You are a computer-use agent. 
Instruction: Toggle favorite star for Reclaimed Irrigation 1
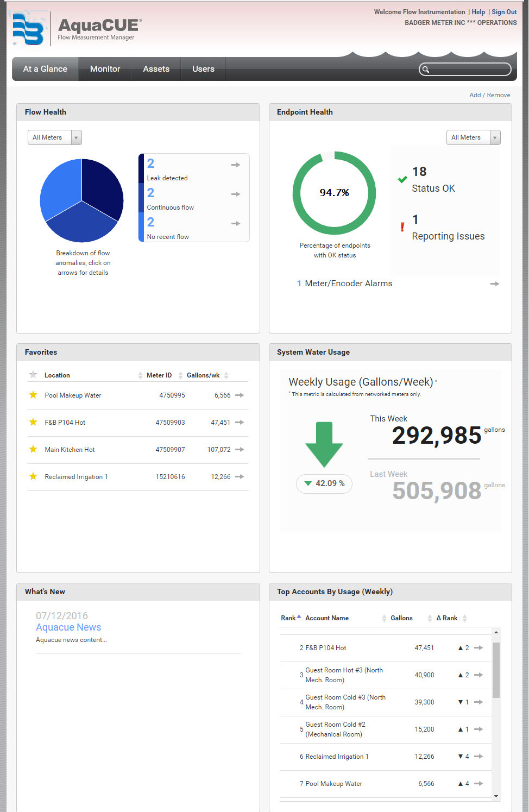(33, 476)
